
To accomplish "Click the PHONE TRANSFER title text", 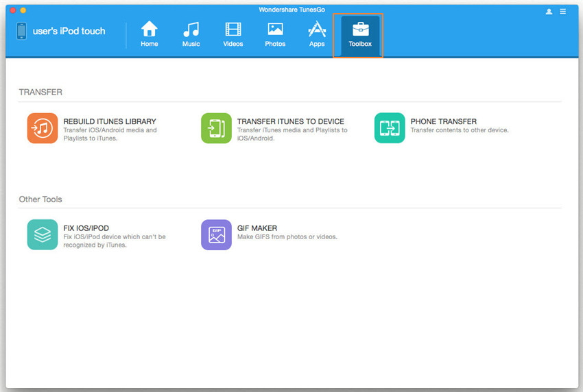I will coord(444,122).
